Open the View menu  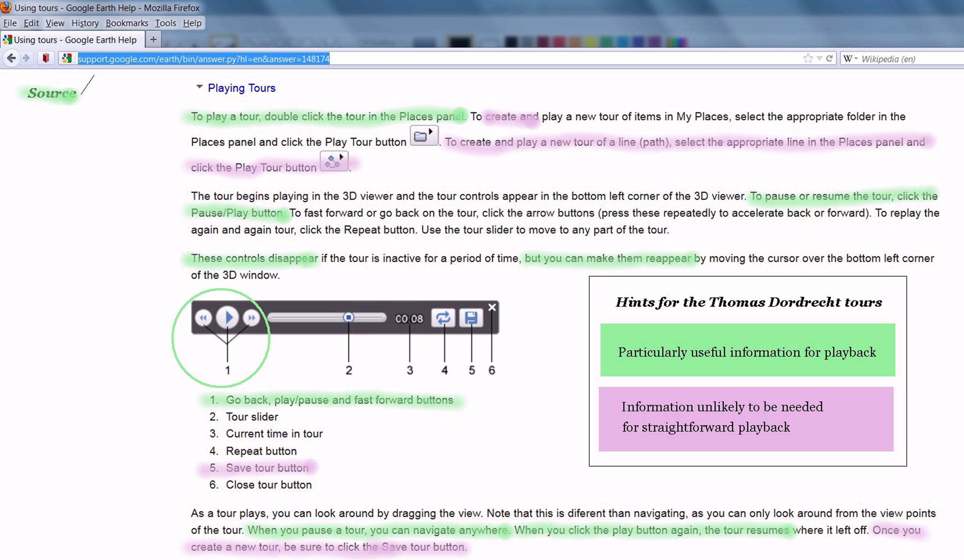coord(55,23)
